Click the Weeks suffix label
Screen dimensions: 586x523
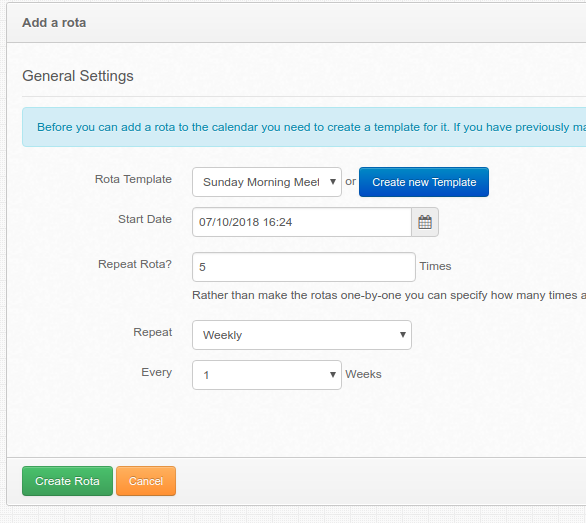pos(363,374)
